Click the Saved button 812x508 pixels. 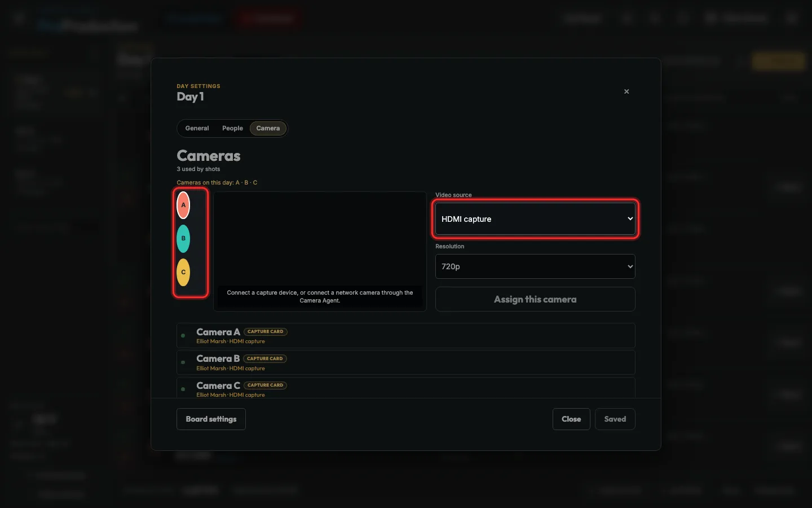(615, 419)
